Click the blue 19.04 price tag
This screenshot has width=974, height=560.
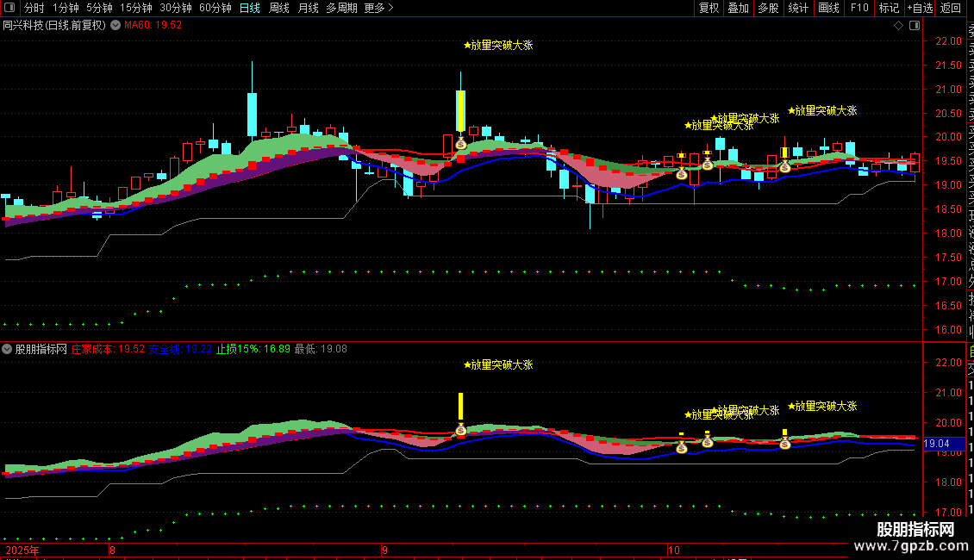pyautogui.click(x=944, y=444)
